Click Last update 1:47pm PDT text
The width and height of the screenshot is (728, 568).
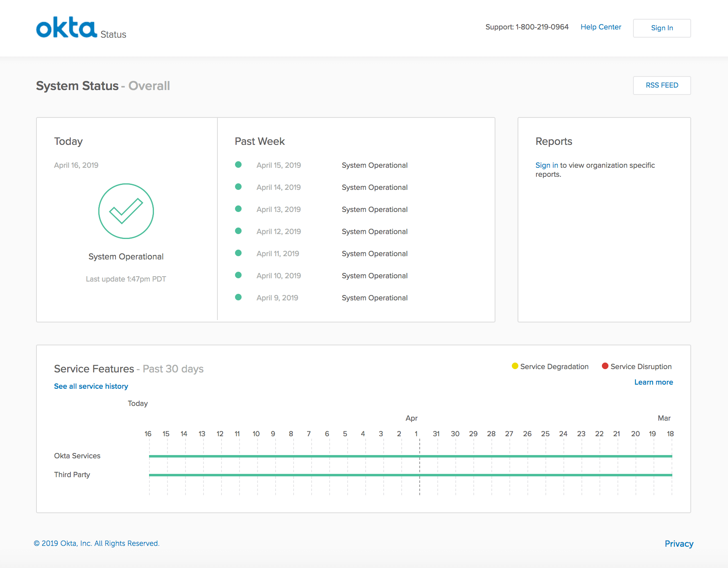[126, 279]
